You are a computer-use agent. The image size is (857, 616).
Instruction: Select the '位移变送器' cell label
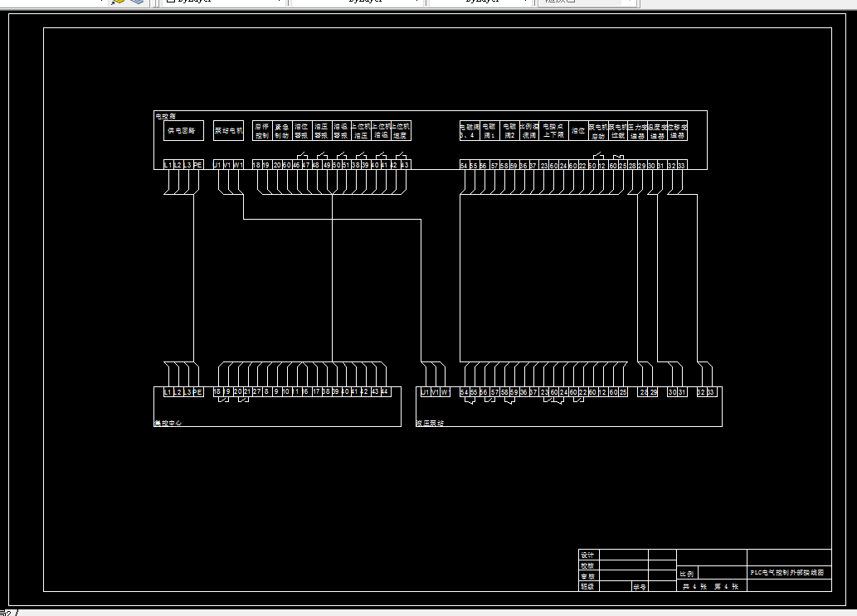(678, 131)
